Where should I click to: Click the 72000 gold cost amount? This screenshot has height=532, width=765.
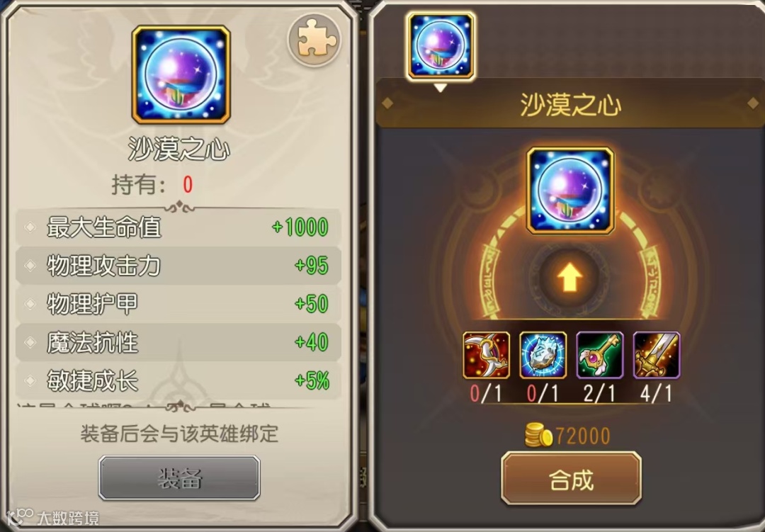[x=582, y=436]
